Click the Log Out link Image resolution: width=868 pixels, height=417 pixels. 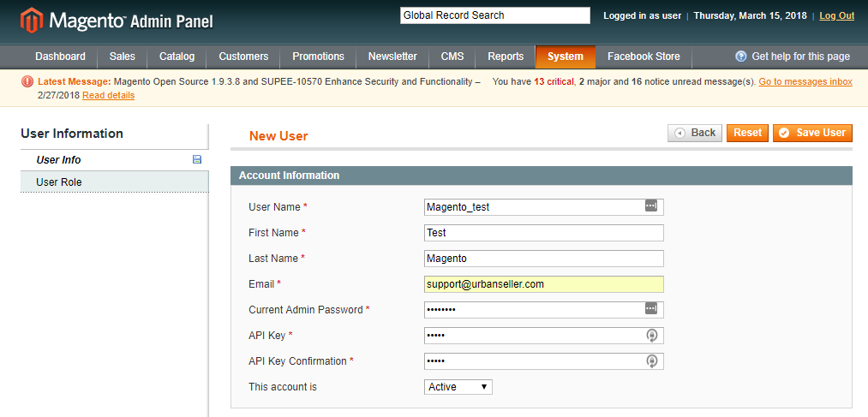836,15
